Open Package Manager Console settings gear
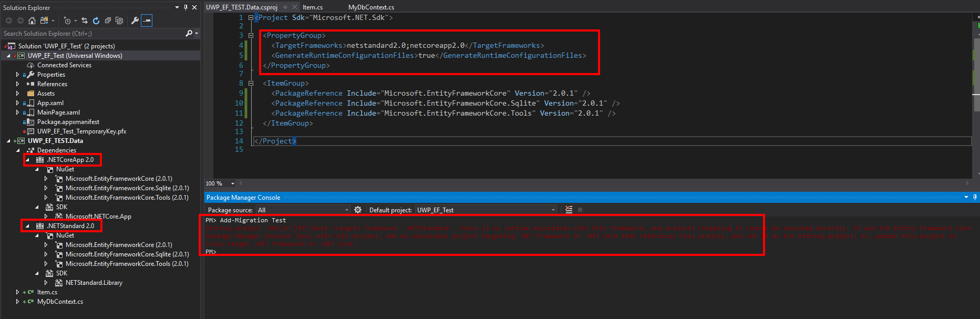This screenshot has width=980, height=319. point(358,210)
